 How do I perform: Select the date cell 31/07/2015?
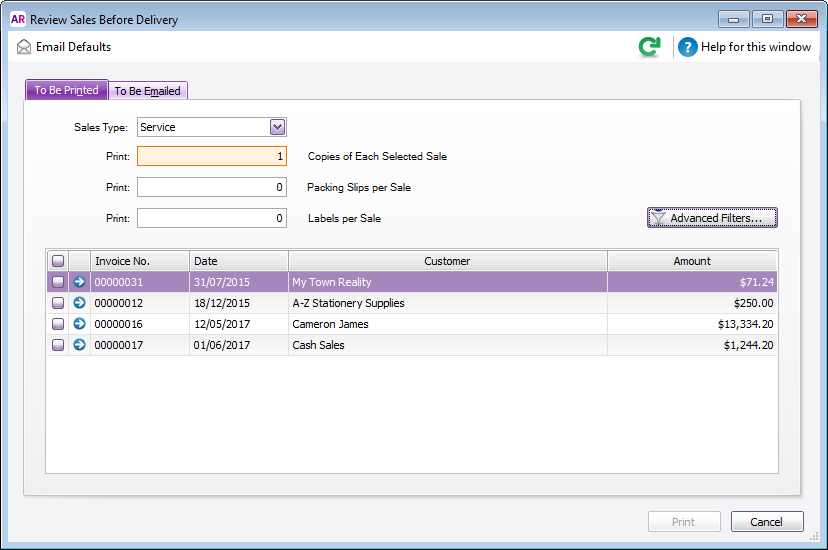click(239, 282)
